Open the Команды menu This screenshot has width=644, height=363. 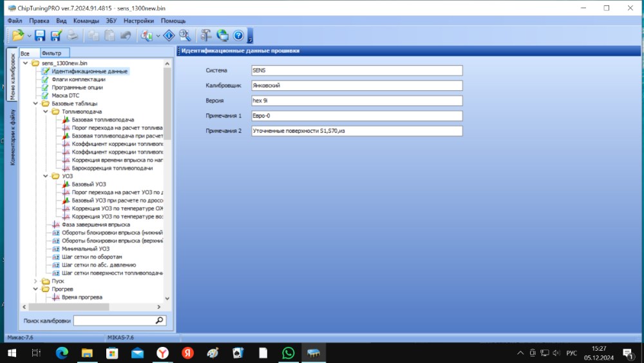click(x=86, y=21)
